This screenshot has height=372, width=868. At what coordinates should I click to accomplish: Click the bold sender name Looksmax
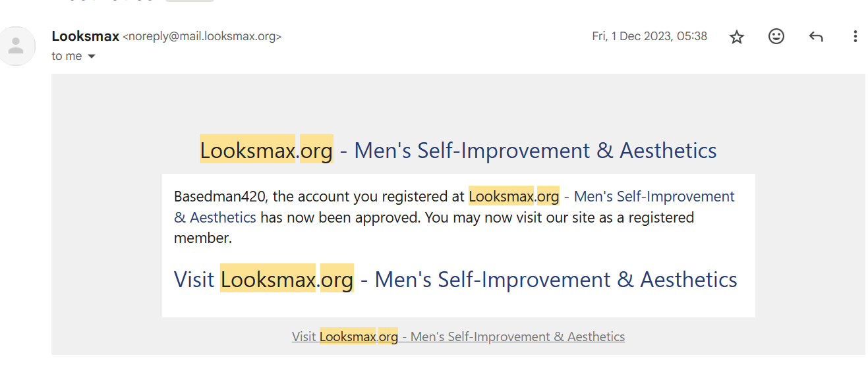(x=86, y=36)
